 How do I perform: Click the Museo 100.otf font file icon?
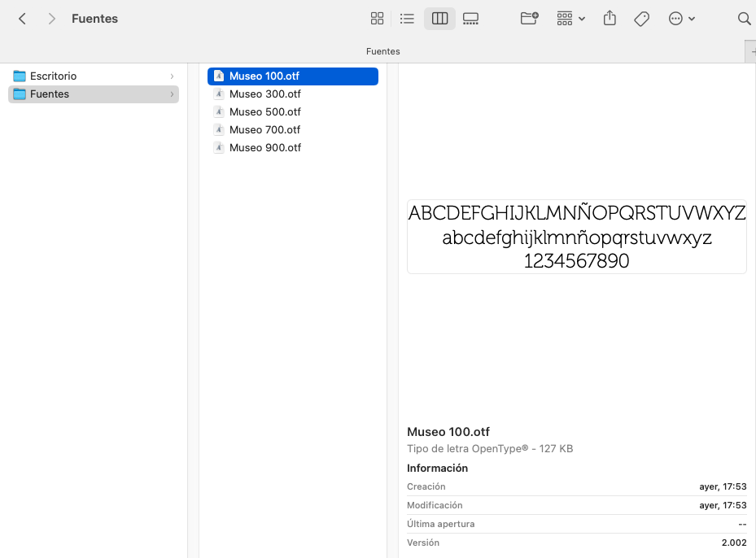tap(219, 76)
